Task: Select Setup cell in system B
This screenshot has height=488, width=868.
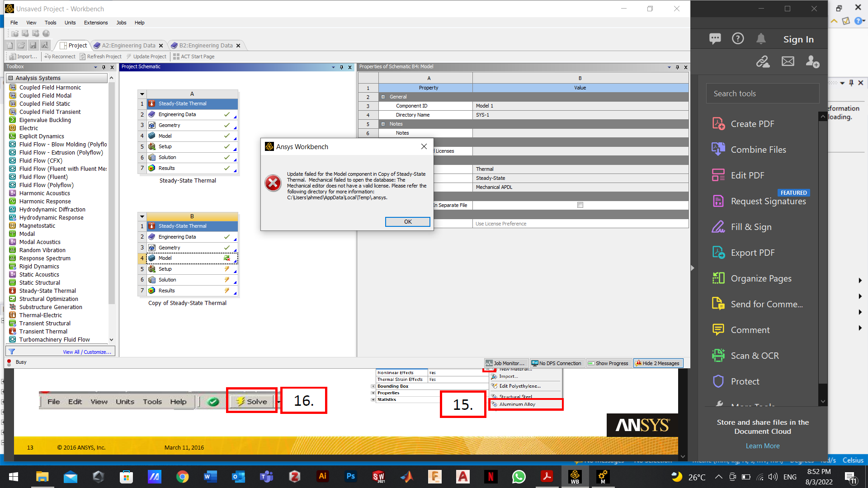Action: 192,269
